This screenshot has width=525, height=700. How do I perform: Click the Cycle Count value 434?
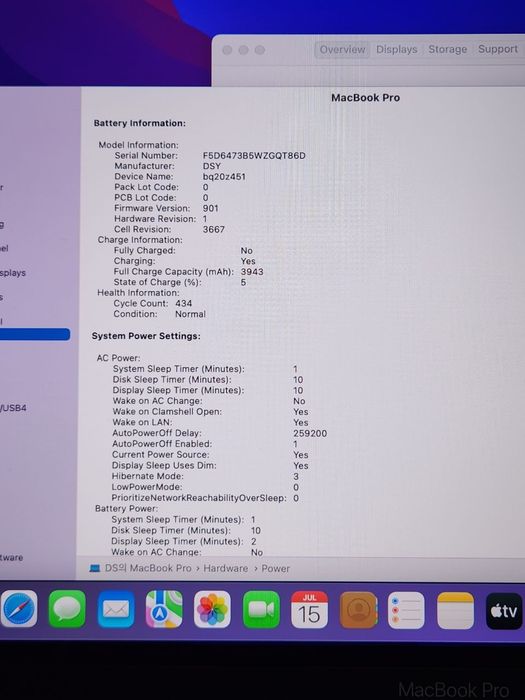[183, 303]
